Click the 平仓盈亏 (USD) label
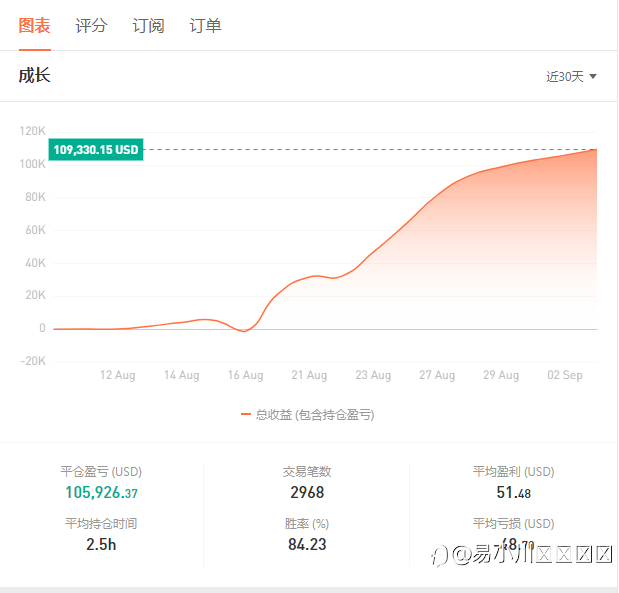 click(101, 471)
